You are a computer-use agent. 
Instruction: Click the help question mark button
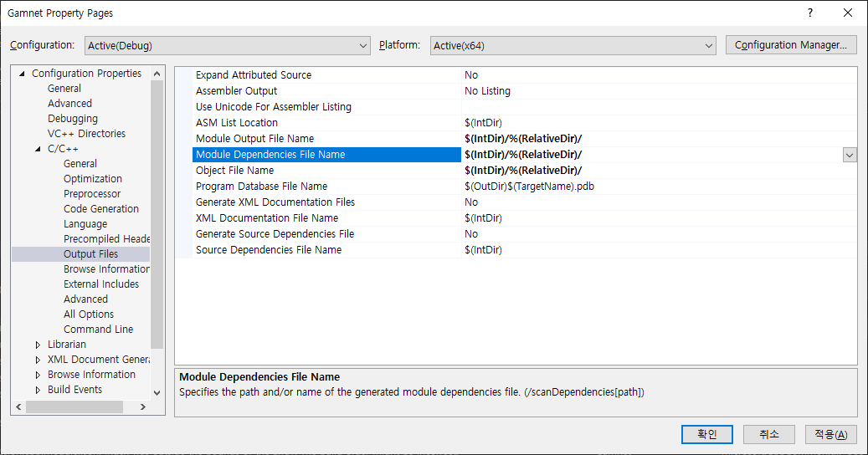(810, 13)
